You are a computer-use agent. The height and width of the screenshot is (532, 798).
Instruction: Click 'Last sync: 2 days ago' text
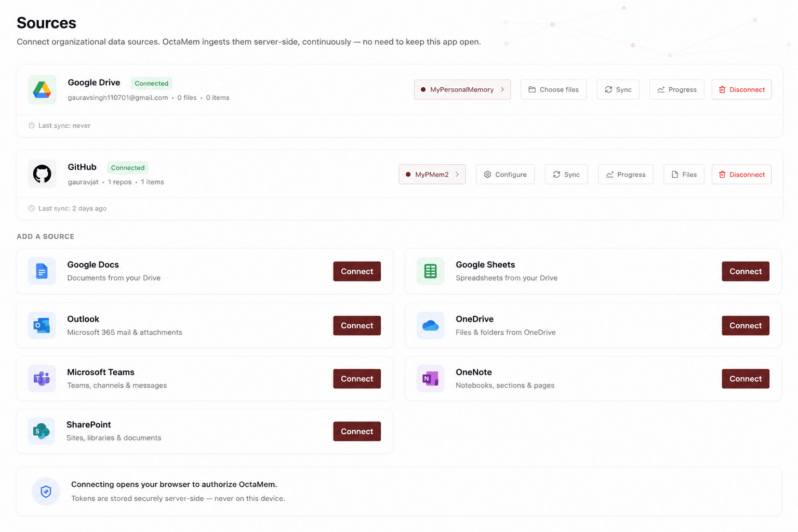[x=72, y=208]
